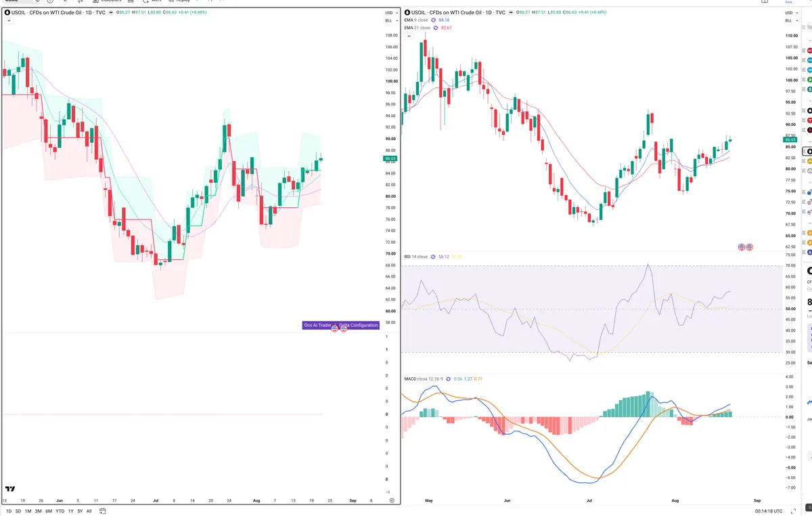The height and width of the screenshot is (516, 812).
Task: Click the EMA 21 close indicator label
Action: [418, 28]
